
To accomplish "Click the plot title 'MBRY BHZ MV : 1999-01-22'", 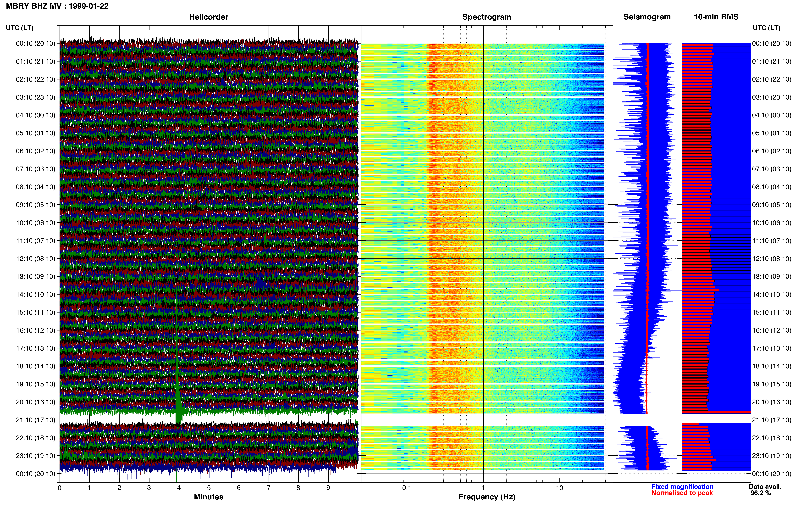I will coord(57,6).
